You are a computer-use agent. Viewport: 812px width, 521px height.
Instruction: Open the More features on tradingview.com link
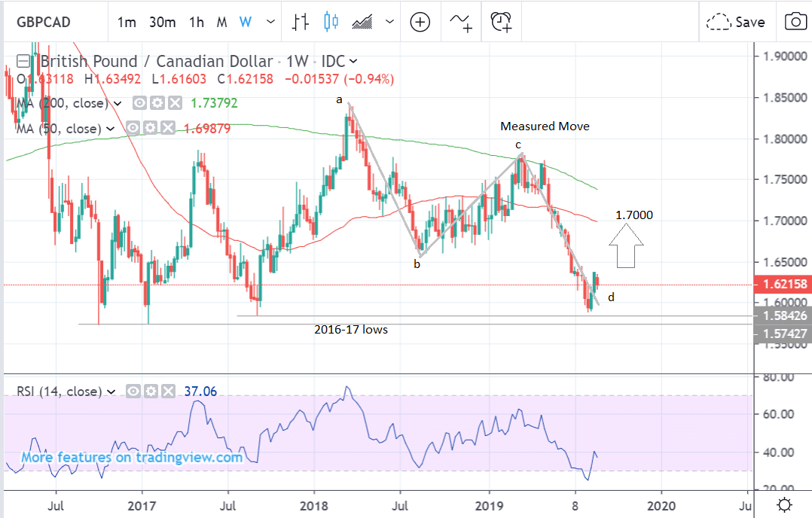point(132,457)
